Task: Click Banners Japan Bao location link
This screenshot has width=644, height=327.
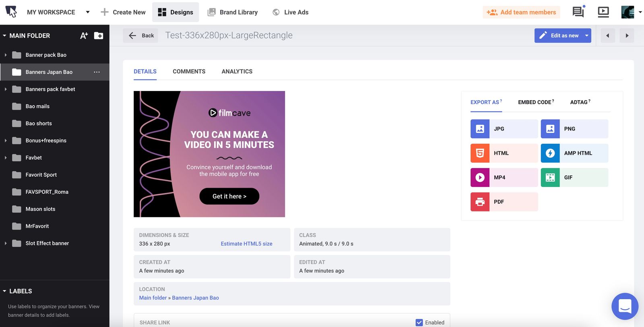Action: click(196, 298)
